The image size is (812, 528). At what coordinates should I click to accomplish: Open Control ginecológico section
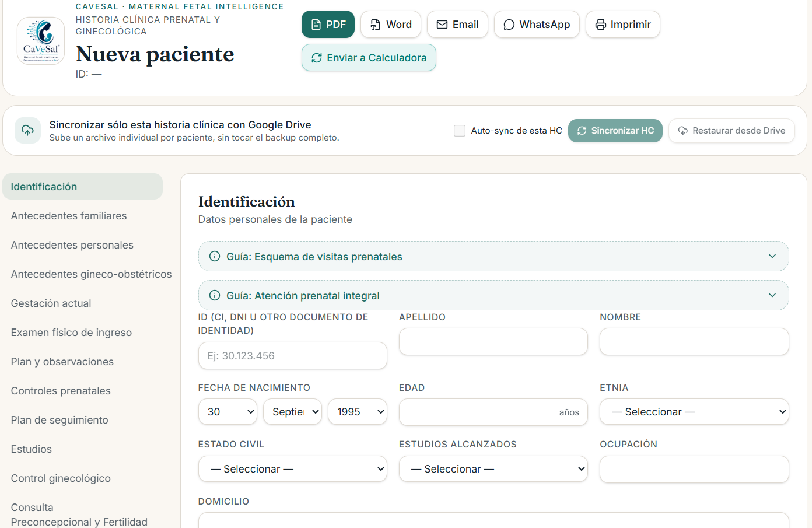(x=82, y=478)
